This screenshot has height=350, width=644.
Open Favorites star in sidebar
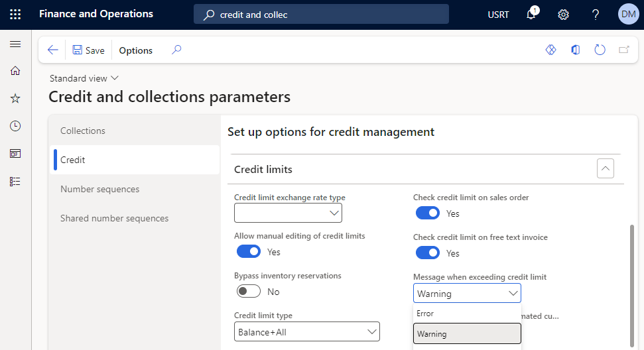tap(15, 98)
